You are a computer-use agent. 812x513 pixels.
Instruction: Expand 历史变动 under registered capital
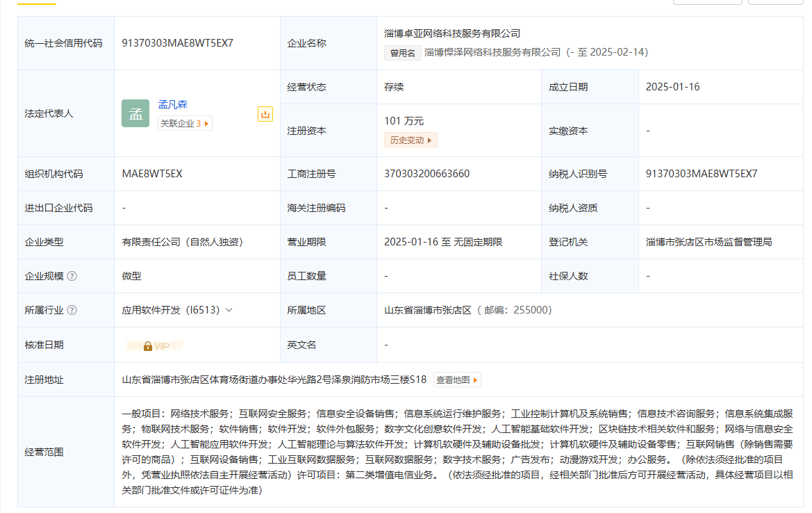(411, 140)
